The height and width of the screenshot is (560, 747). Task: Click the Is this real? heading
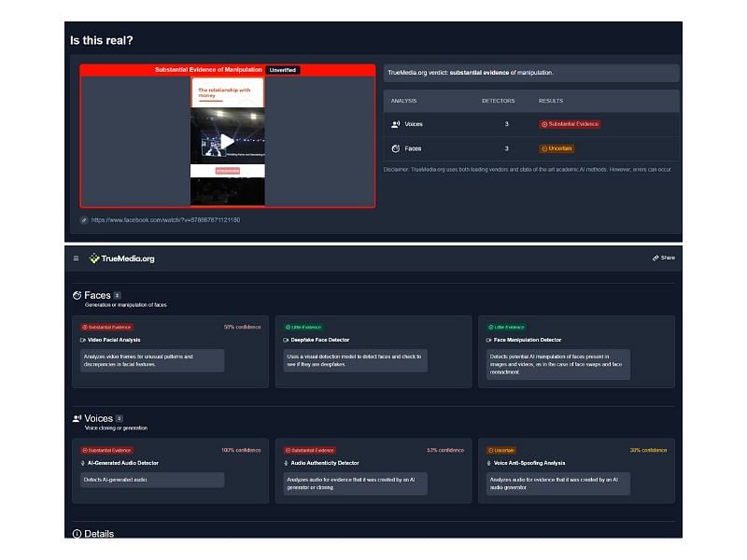[x=102, y=40]
